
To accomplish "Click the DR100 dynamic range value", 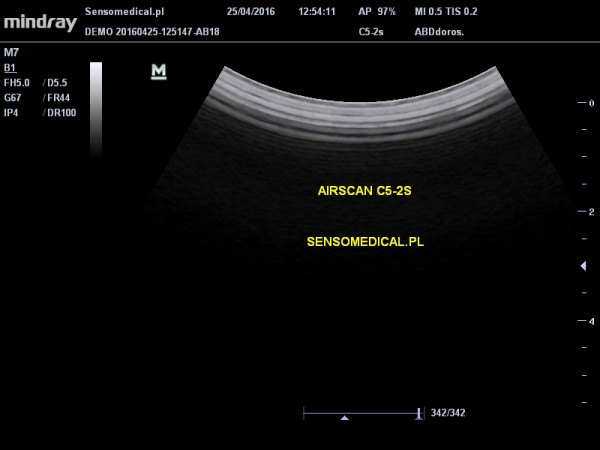I will pyautogui.click(x=61, y=113).
